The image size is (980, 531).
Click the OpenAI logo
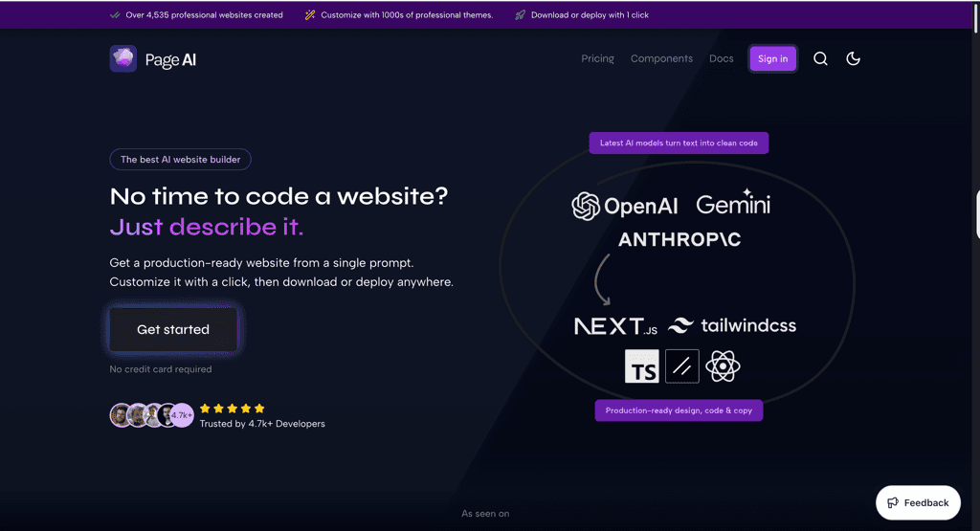pos(625,207)
